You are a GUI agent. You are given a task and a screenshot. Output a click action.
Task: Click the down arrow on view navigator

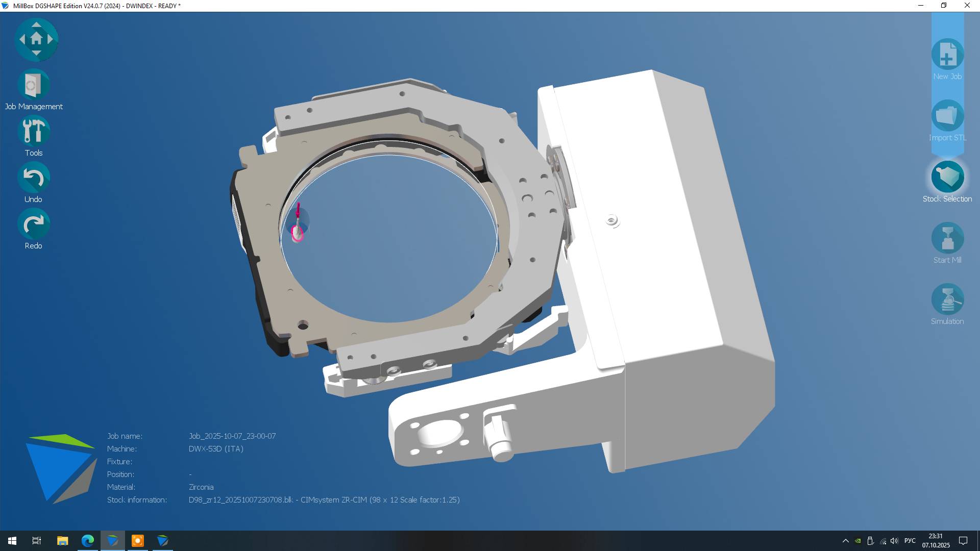[36, 53]
